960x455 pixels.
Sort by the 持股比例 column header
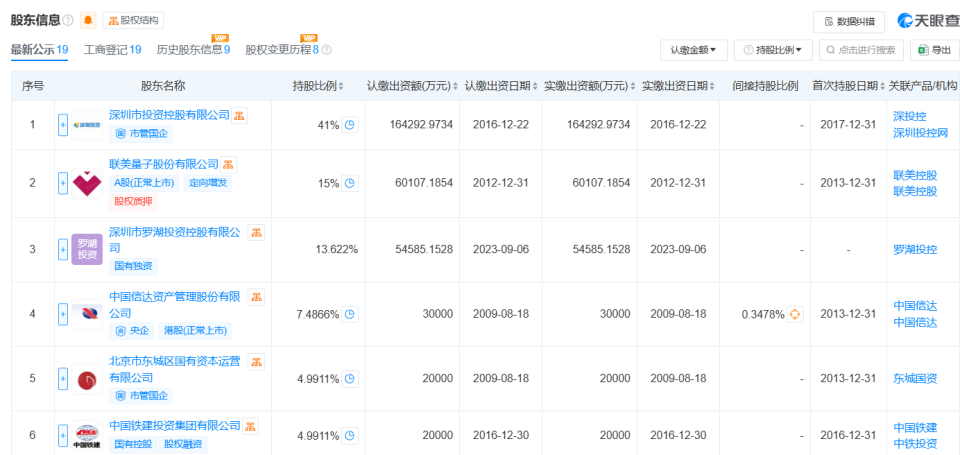318,86
